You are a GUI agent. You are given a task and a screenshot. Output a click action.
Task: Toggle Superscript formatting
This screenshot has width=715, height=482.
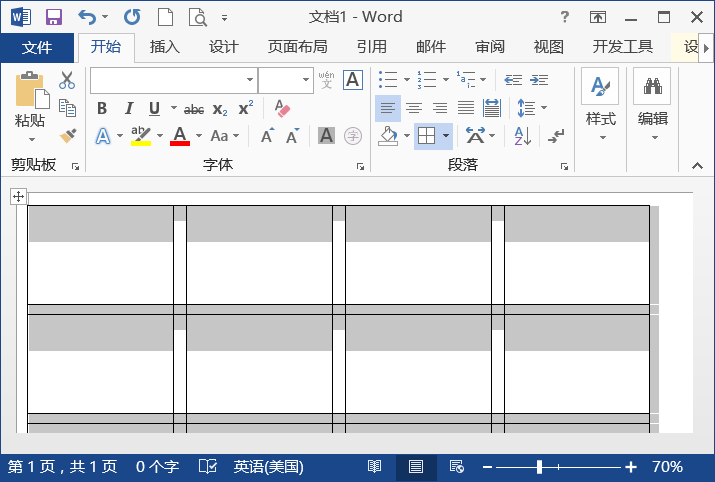pyautogui.click(x=246, y=108)
